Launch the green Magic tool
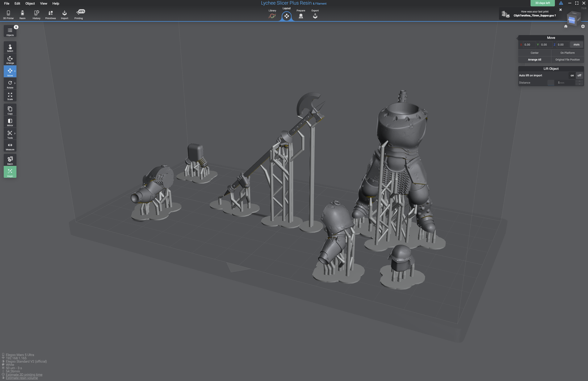Viewport: 588px width, 381px height. click(10, 172)
